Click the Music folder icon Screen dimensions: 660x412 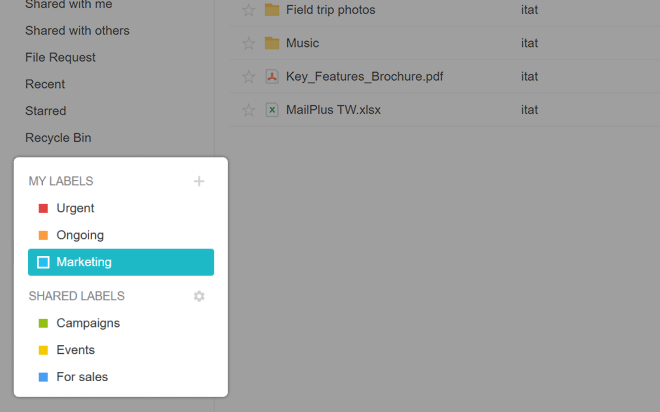tap(272, 43)
